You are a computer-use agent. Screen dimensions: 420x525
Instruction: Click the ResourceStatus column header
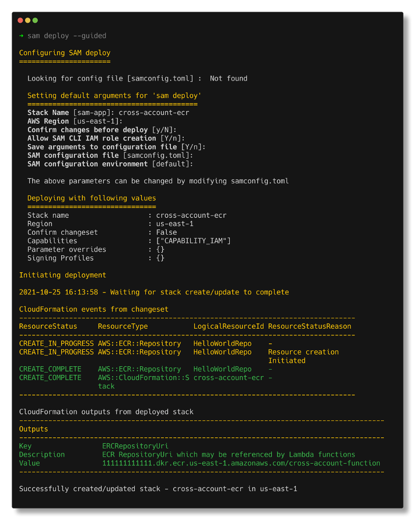tap(48, 326)
